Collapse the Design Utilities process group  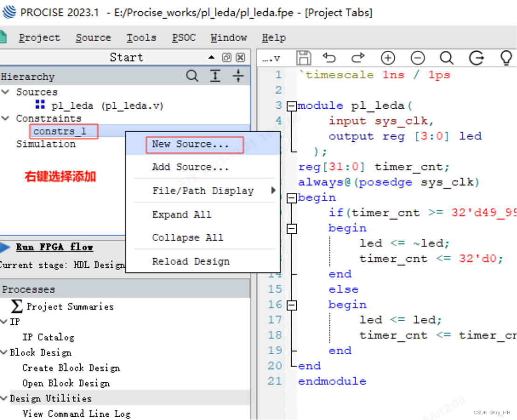pyautogui.click(x=4, y=398)
